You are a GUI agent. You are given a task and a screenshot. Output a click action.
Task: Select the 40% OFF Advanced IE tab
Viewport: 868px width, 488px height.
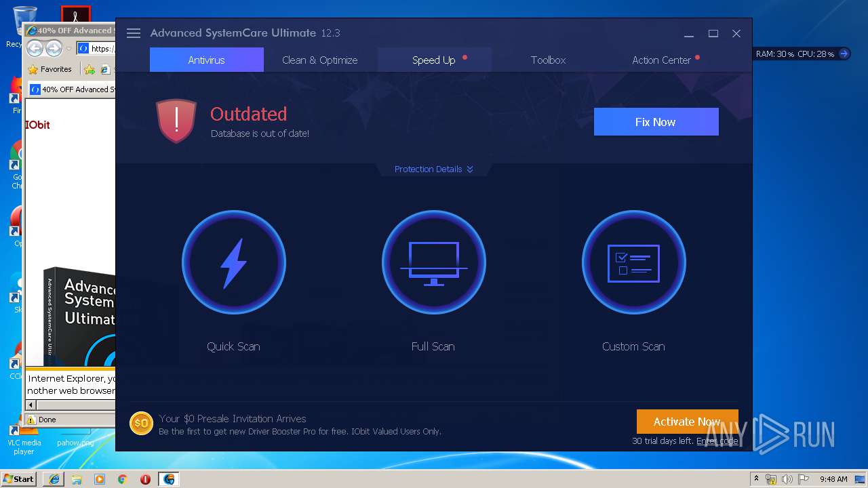pos(73,89)
